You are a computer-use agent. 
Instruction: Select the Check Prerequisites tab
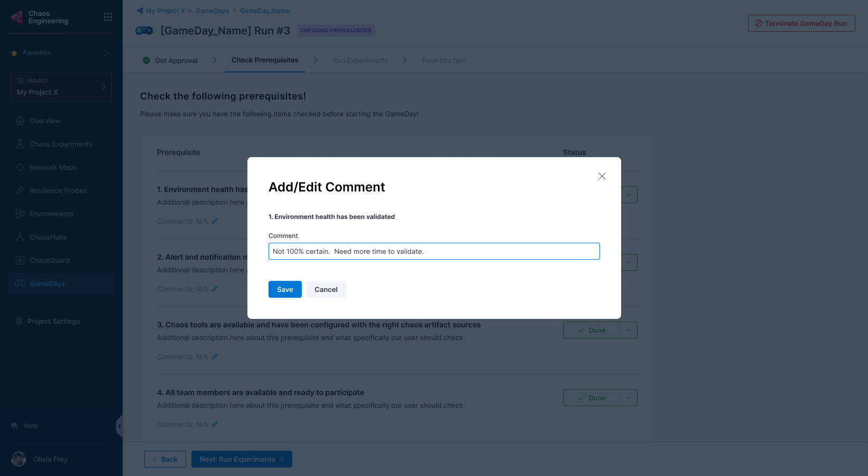(x=265, y=60)
